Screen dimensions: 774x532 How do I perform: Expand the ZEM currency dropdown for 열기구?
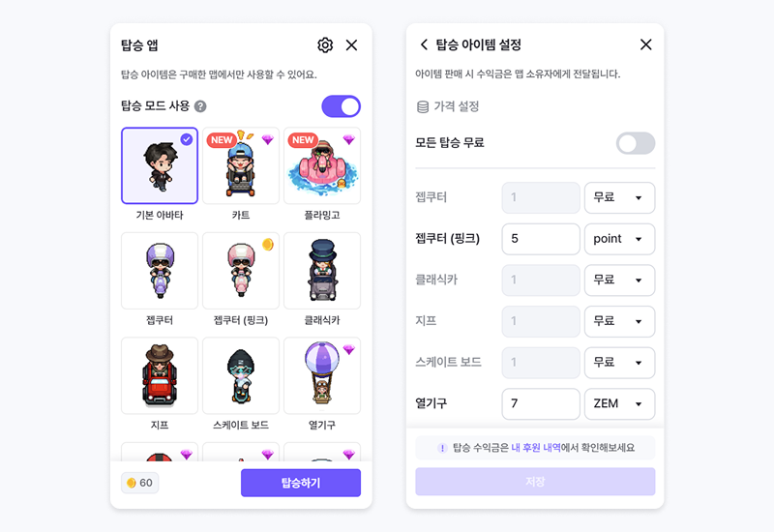620,403
